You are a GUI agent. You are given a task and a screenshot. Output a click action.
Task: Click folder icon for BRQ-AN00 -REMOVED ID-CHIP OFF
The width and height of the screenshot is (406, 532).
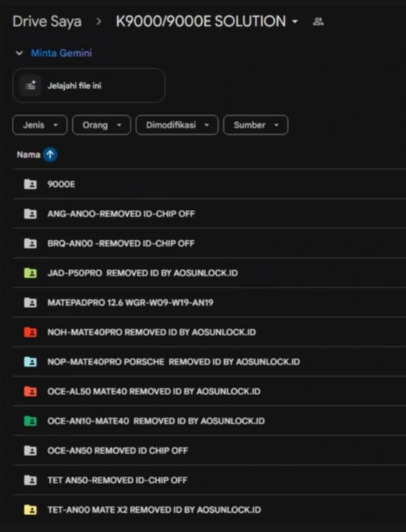pos(30,243)
